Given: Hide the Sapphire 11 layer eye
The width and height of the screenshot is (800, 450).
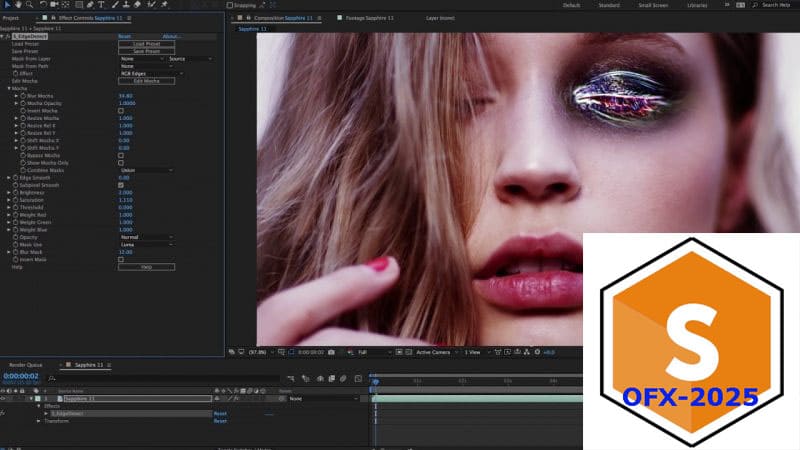Looking at the screenshot, I should pos(3,398).
